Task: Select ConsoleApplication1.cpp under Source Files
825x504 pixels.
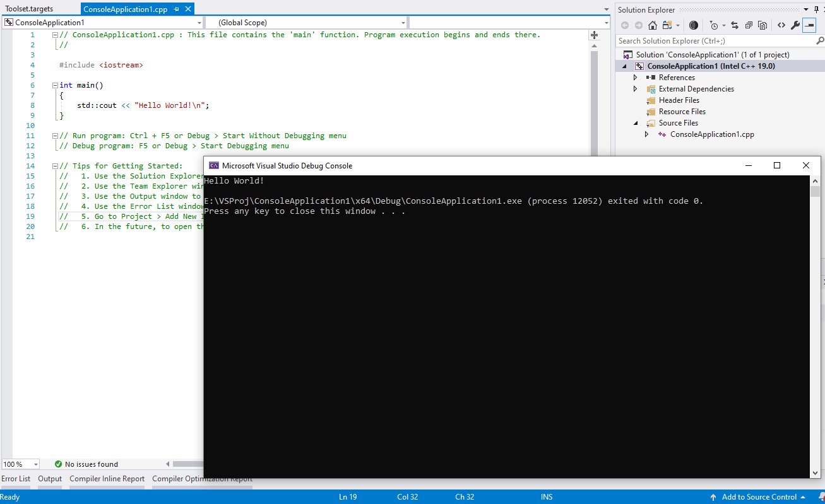Action: [712, 134]
